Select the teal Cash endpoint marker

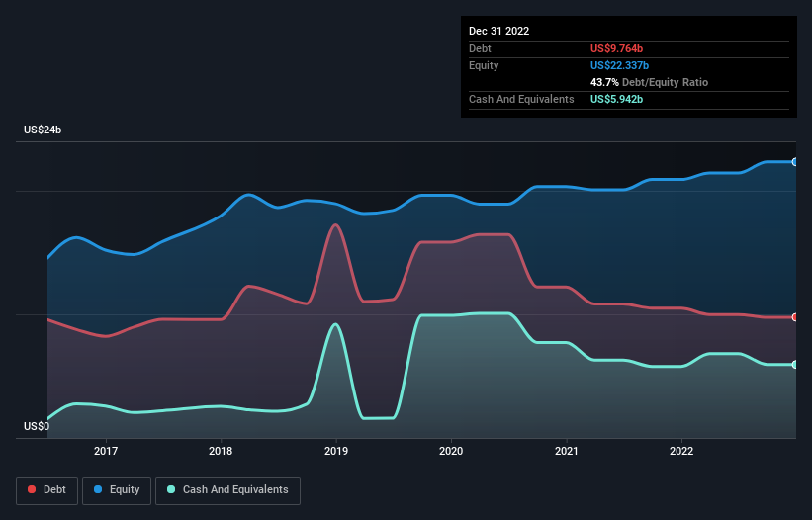795,364
